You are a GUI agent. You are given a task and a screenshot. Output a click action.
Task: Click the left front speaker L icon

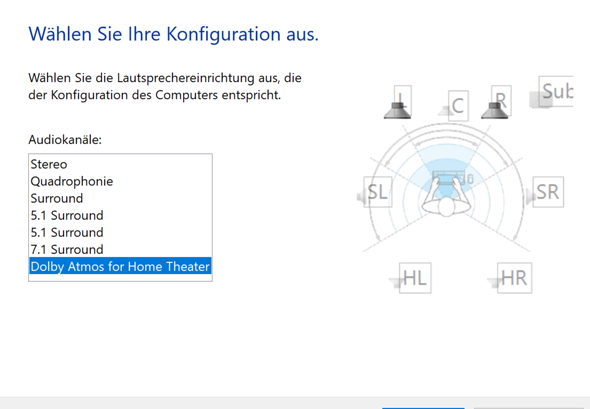coord(398,102)
